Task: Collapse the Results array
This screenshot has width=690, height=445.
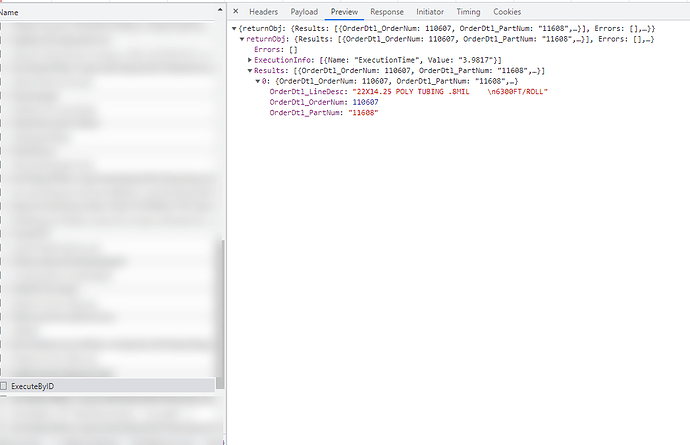Action: pos(250,70)
